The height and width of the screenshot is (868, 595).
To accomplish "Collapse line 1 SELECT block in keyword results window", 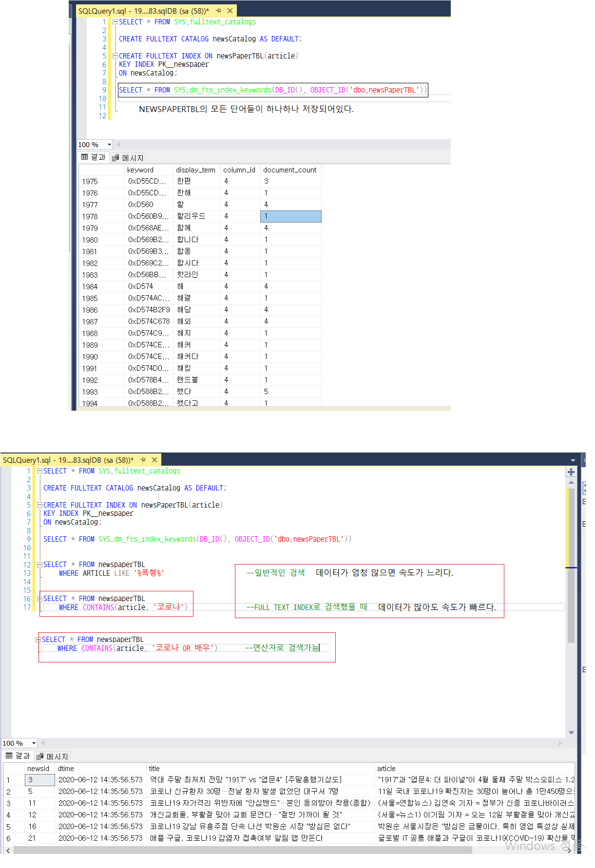I will click(115, 22).
